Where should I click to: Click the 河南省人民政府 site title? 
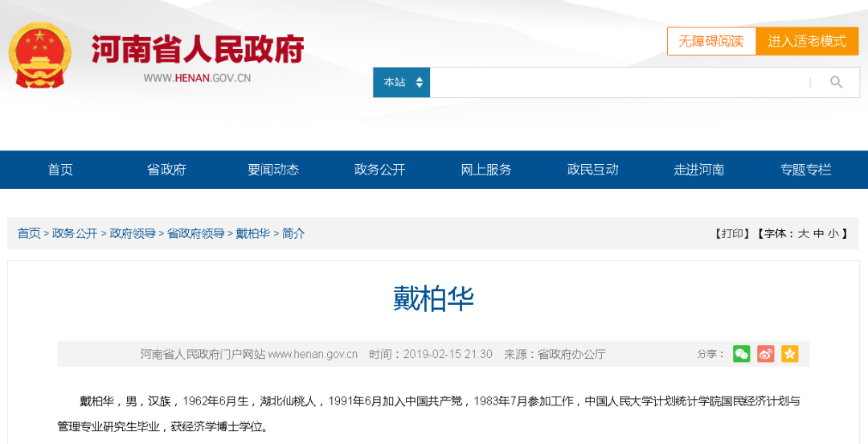pyautogui.click(x=199, y=49)
